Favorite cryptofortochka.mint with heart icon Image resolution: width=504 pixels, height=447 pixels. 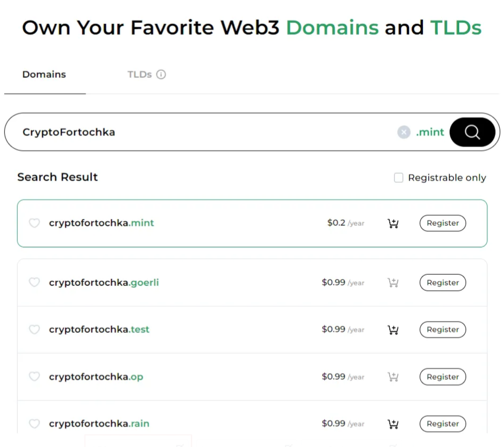tap(34, 223)
